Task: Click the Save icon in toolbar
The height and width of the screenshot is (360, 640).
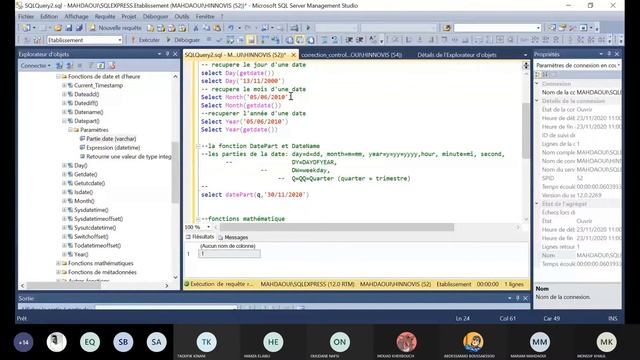Action: point(69,28)
